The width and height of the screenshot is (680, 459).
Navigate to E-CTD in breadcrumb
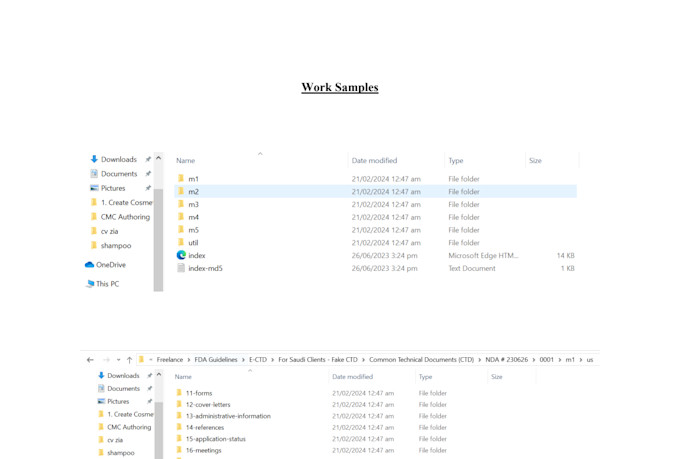click(258, 360)
